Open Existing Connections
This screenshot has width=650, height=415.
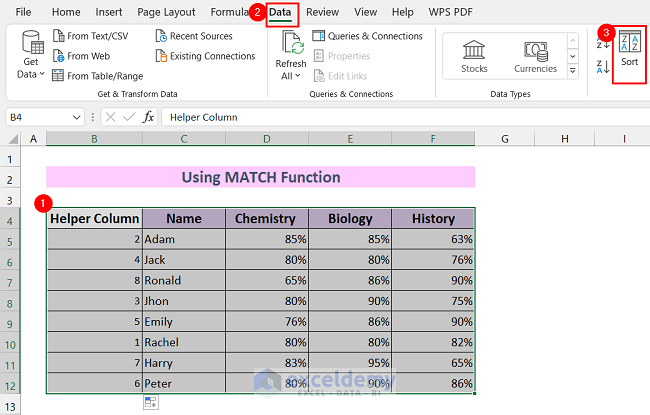[x=162, y=56]
